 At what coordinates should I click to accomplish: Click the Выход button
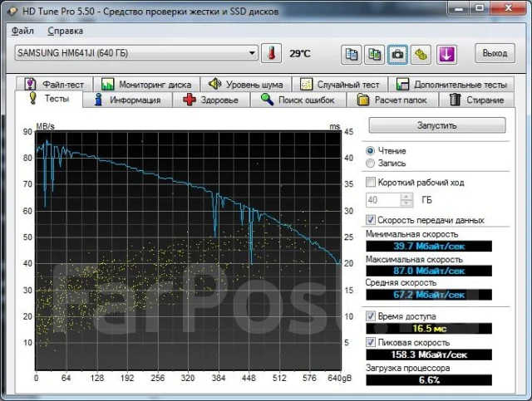(x=495, y=53)
